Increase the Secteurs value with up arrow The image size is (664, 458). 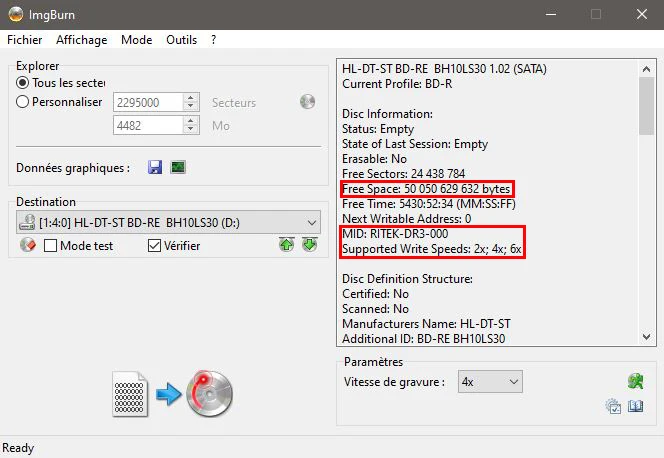(x=191, y=98)
